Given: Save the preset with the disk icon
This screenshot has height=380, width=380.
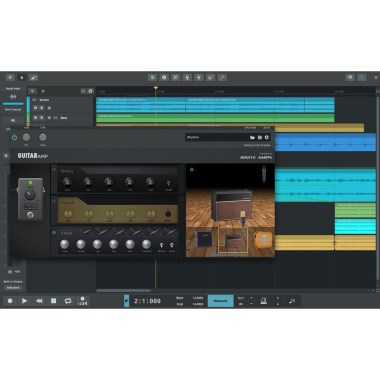Looking at the screenshot, I should (260, 137).
